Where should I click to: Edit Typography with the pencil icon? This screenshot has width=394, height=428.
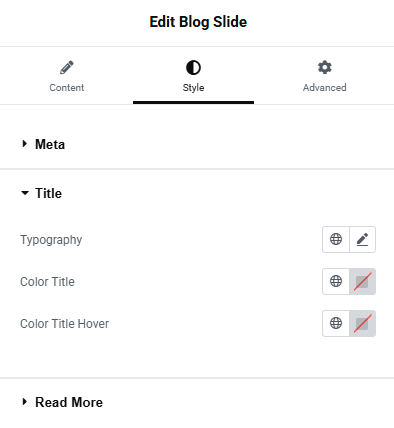tap(362, 239)
